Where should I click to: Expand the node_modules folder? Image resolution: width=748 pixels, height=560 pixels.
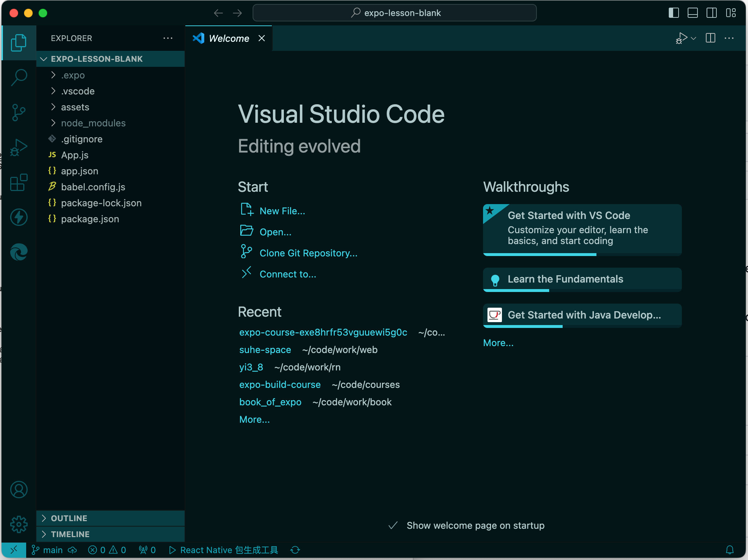[110, 123]
